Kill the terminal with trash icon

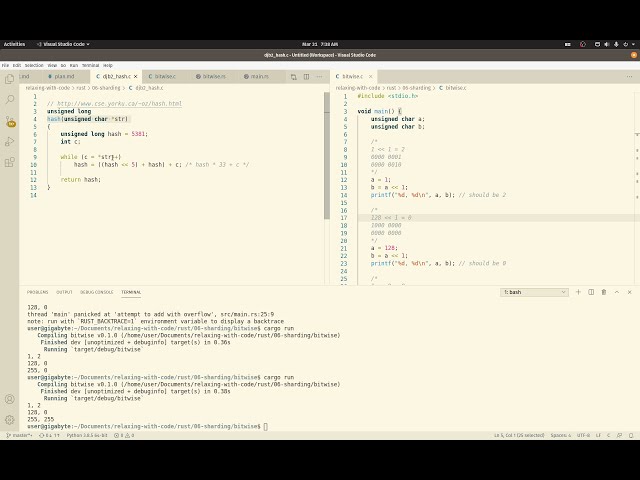[x=604, y=292]
